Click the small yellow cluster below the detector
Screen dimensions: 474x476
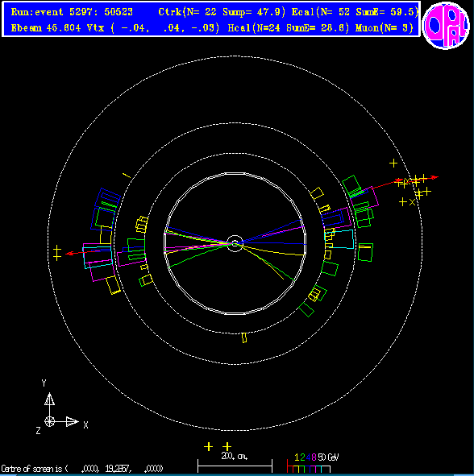244,338
